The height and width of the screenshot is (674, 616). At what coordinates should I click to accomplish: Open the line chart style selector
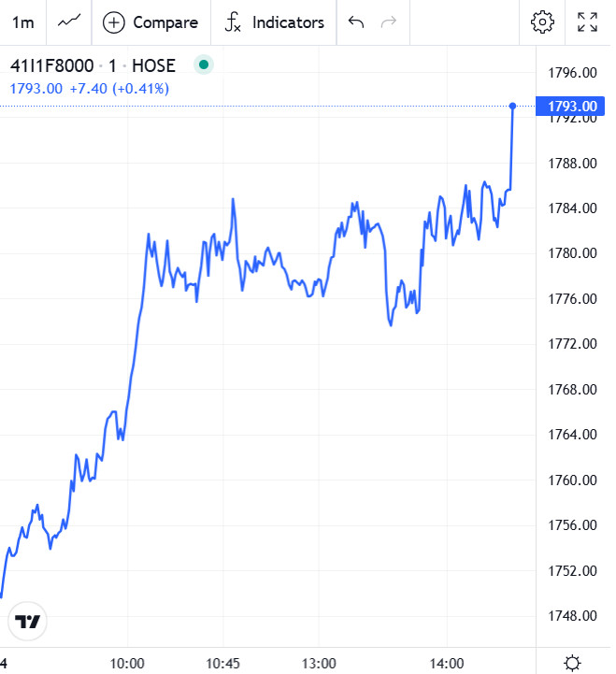pyautogui.click(x=68, y=22)
